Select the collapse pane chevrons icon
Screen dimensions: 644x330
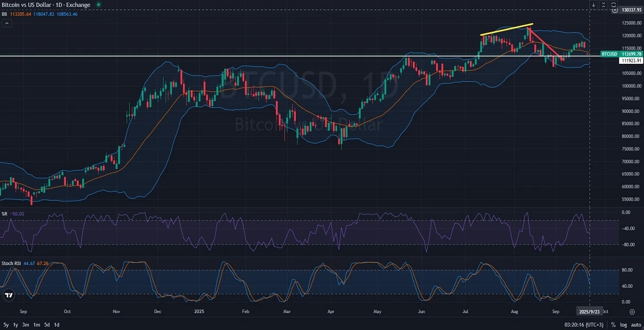point(603,5)
